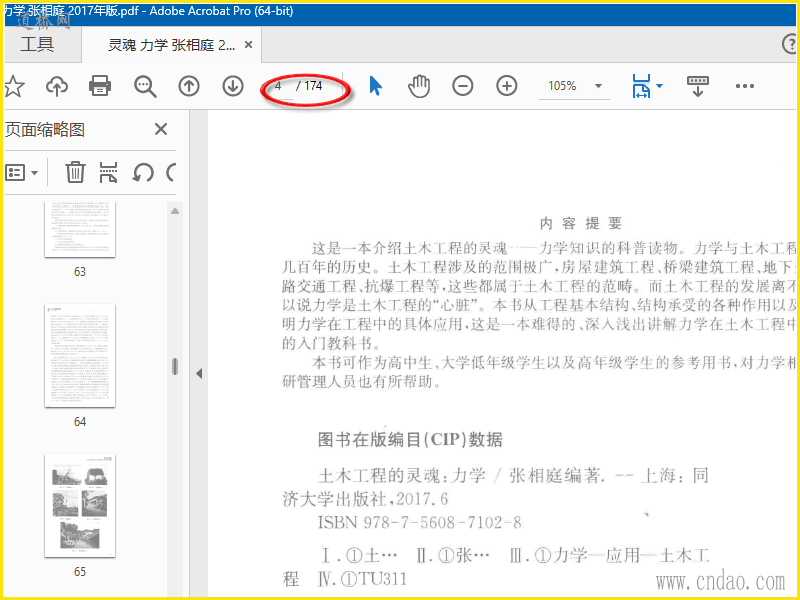Activate the hand pan tool

(x=419, y=86)
